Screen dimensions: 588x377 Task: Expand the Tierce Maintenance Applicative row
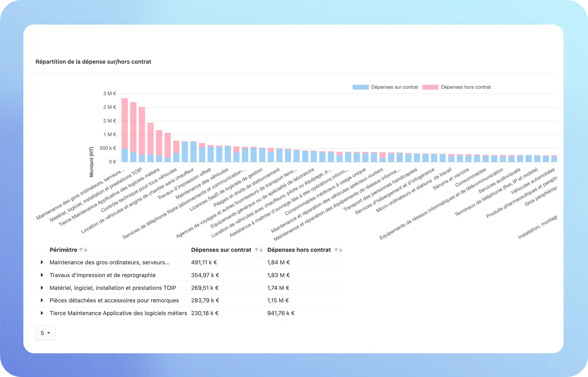42,313
